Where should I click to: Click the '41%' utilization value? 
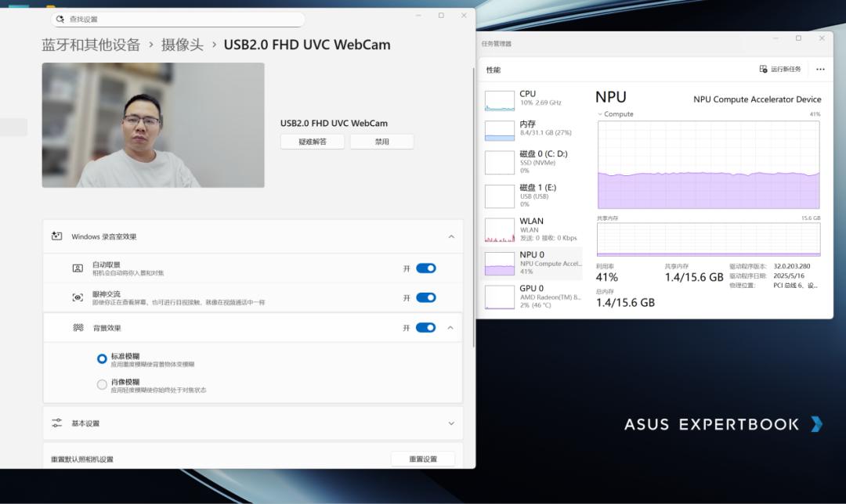coord(606,277)
